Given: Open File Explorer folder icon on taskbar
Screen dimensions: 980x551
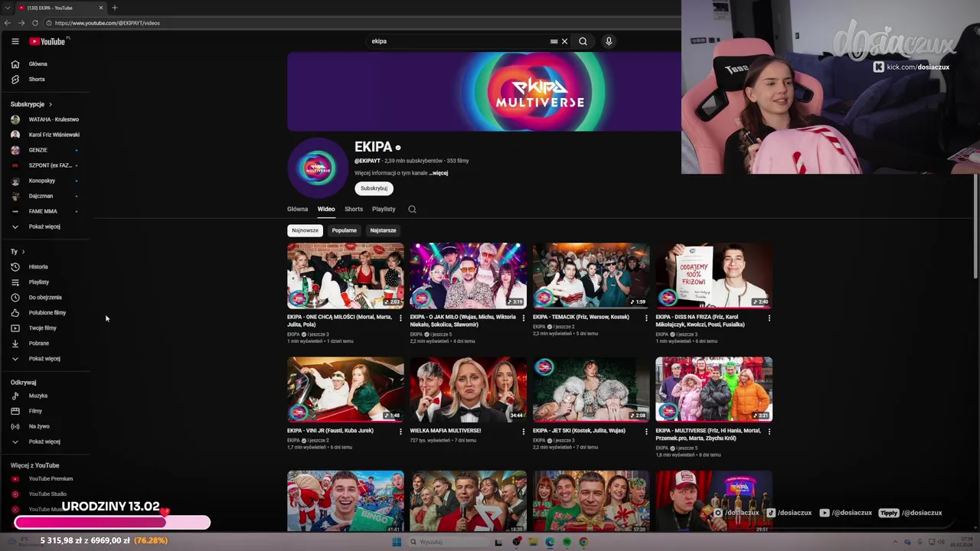Looking at the screenshot, I should 533,542.
